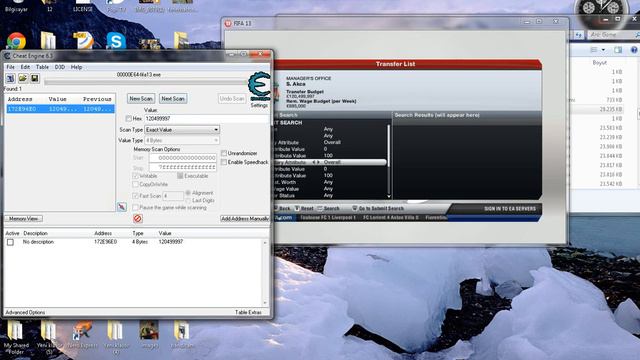Toggle the CopyOnWrite checkbox
This screenshot has width=640, height=360.
136,184
